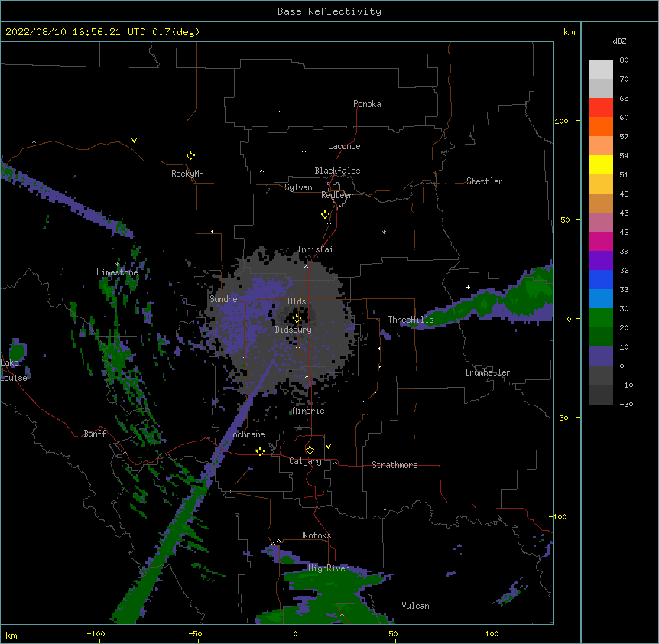Click the Cochrane town label
This screenshot has height=644, width=659.
(246, 434)
